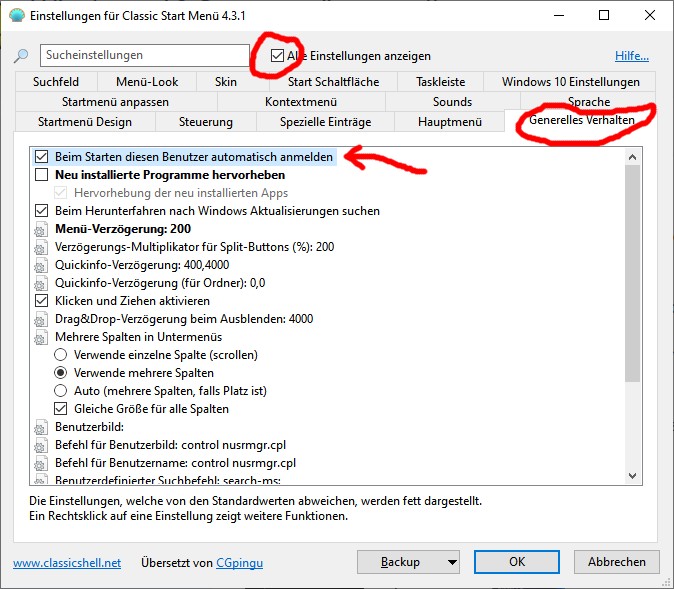
Task: Open Spezielle Einträge tab
Action: [x=325, y=122]
